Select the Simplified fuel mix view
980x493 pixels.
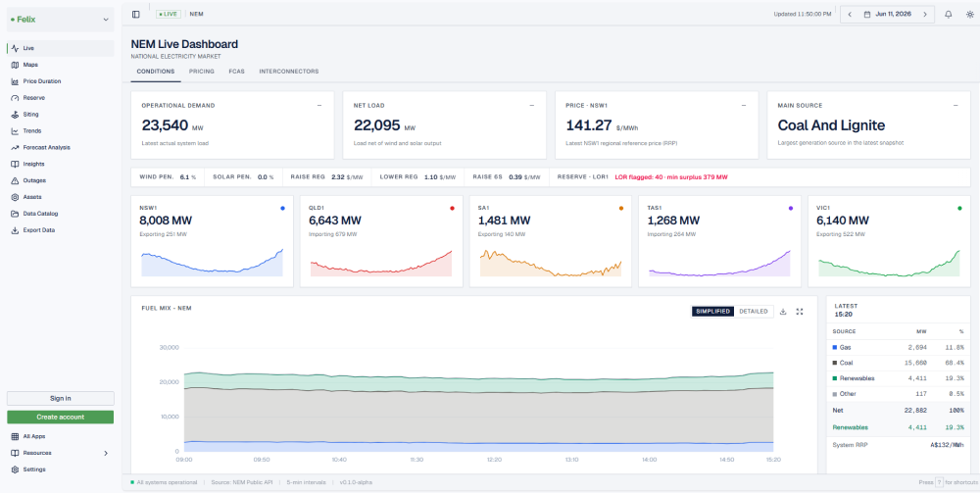pos(712,311)
